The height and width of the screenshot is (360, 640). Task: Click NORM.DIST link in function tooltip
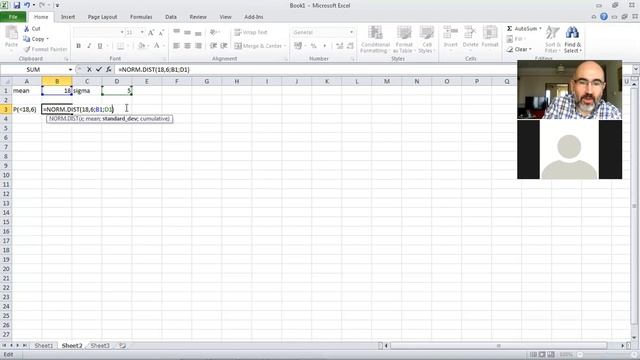(63, 119)
